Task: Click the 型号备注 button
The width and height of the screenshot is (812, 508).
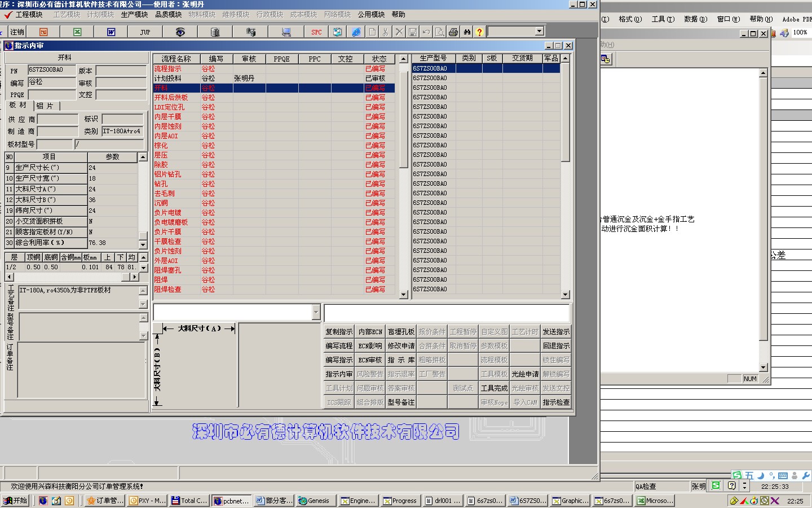Action: [401, 402]
